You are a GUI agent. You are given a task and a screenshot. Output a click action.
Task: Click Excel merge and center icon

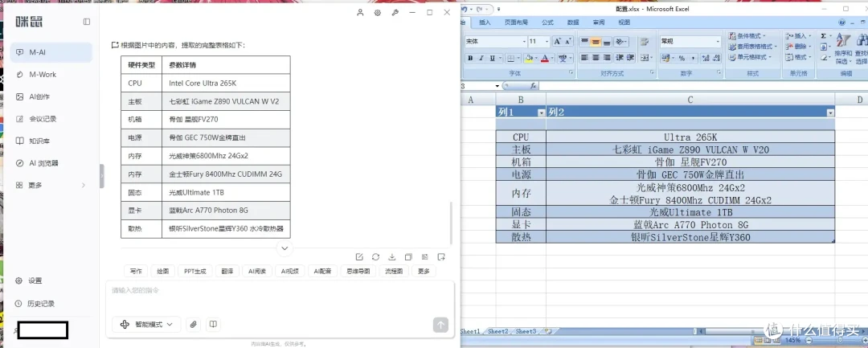click(x=645, y=58)
